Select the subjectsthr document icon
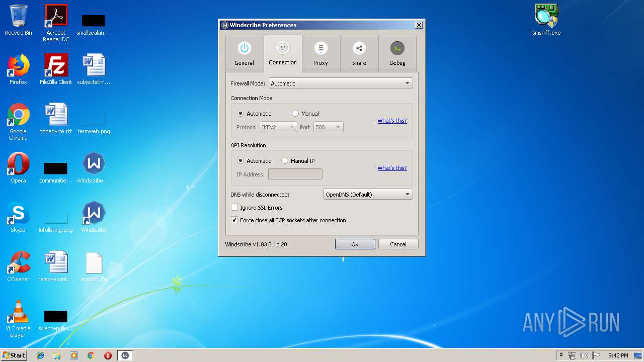Viewport: 644px width, 362px height. 94,69
